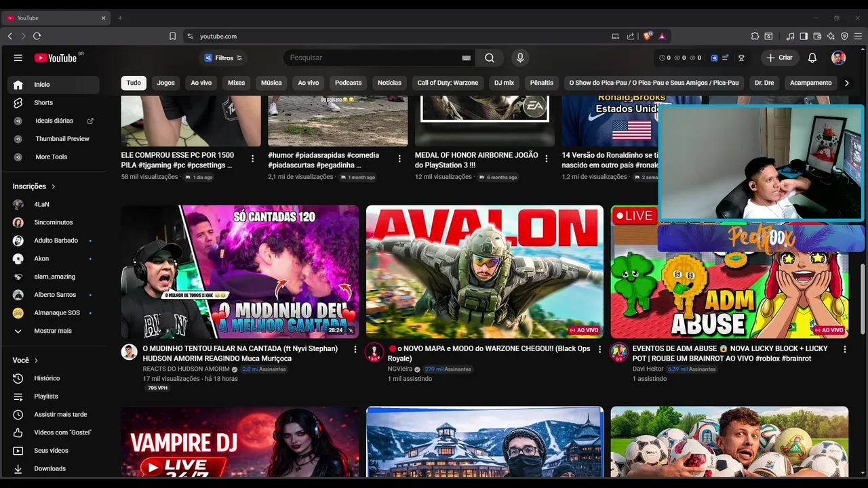Open options for EVENTOS DE ADM ABUSE video

(844, 349)
